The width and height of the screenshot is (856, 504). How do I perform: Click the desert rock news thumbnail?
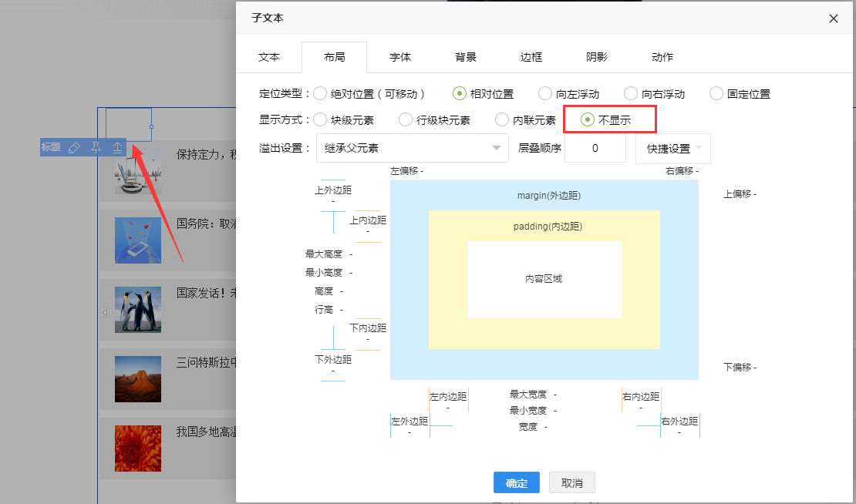(138, 378)
